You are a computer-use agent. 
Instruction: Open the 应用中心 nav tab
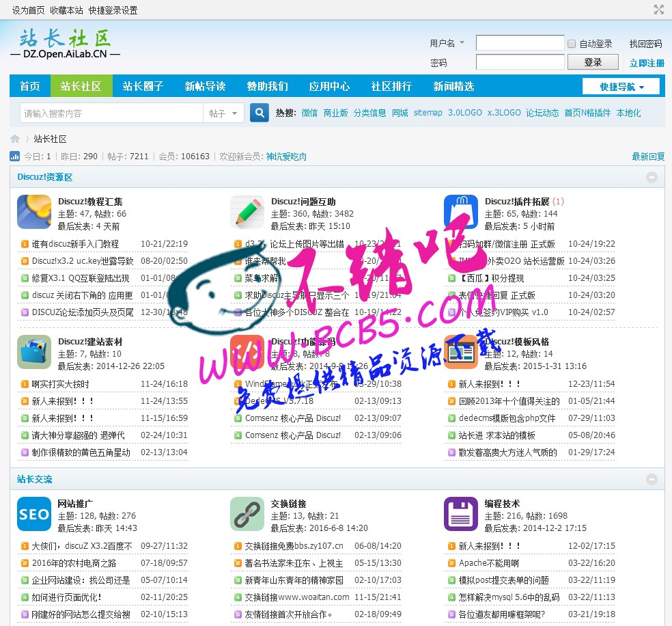(330, 86)
